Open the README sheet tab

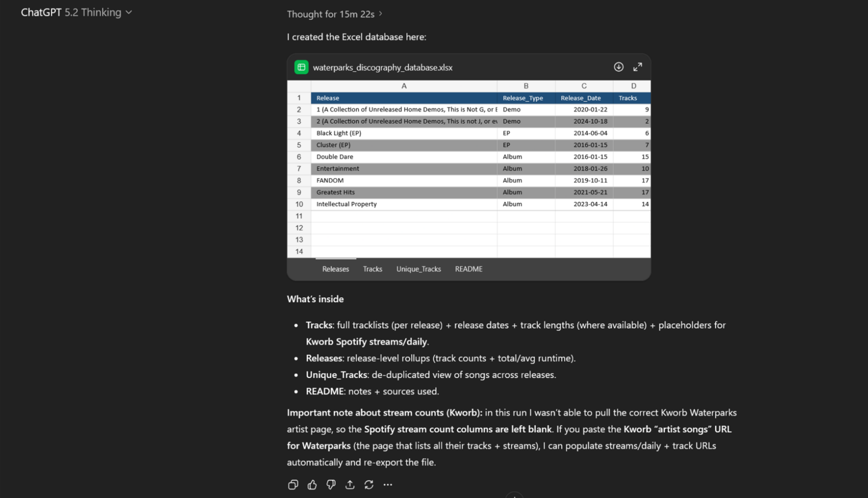pyautogui.click(x=468, y=269)
